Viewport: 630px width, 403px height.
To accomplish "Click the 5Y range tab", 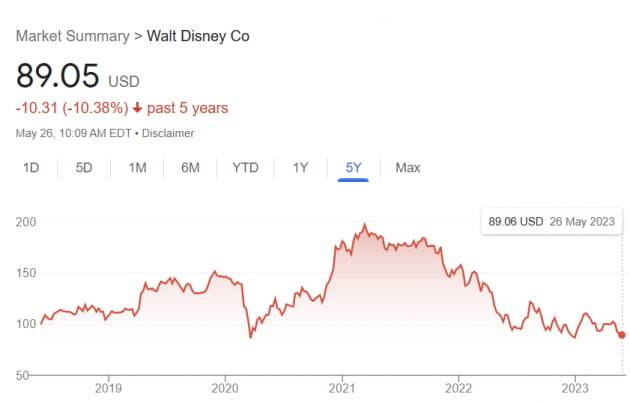I will tap(353, 168).
